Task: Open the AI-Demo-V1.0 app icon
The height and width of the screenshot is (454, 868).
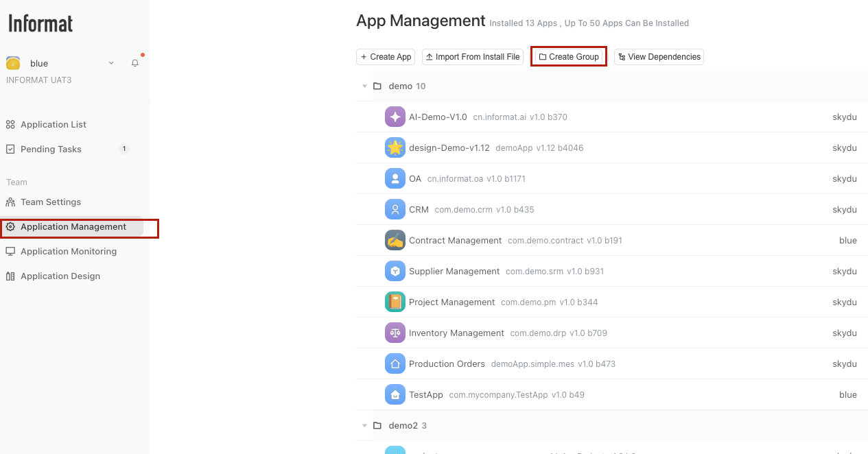Action: (x=395, y=117)
